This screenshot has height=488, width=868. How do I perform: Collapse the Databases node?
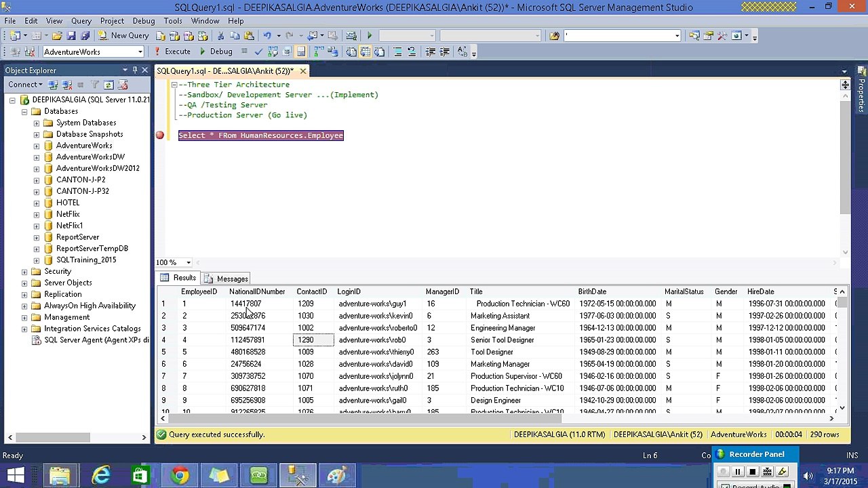[x=24, y=111]
